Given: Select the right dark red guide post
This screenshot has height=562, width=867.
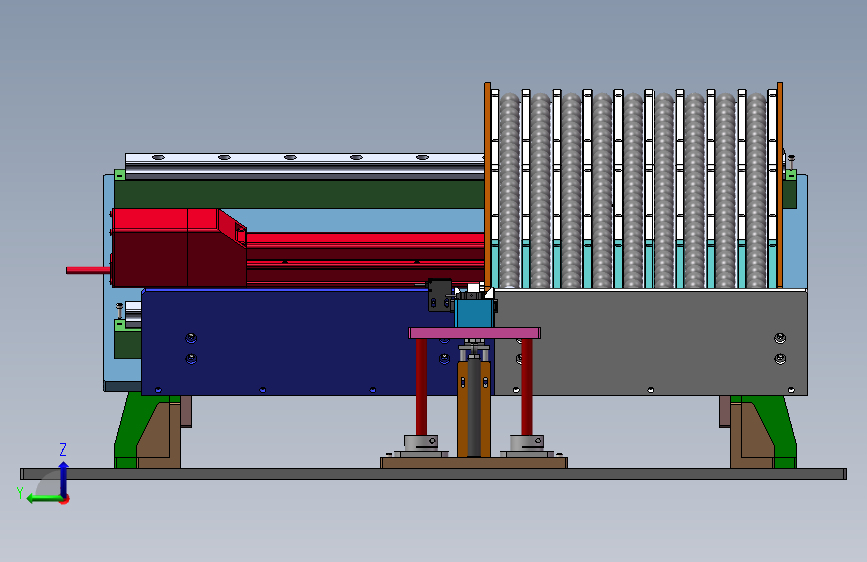Looking at the screenshot, I should (x=527, y=387).
